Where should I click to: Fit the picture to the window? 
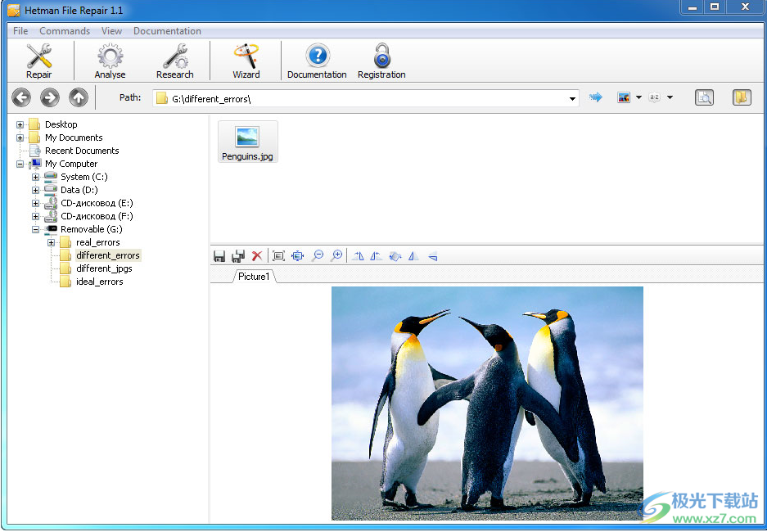[x=297, y=255]
